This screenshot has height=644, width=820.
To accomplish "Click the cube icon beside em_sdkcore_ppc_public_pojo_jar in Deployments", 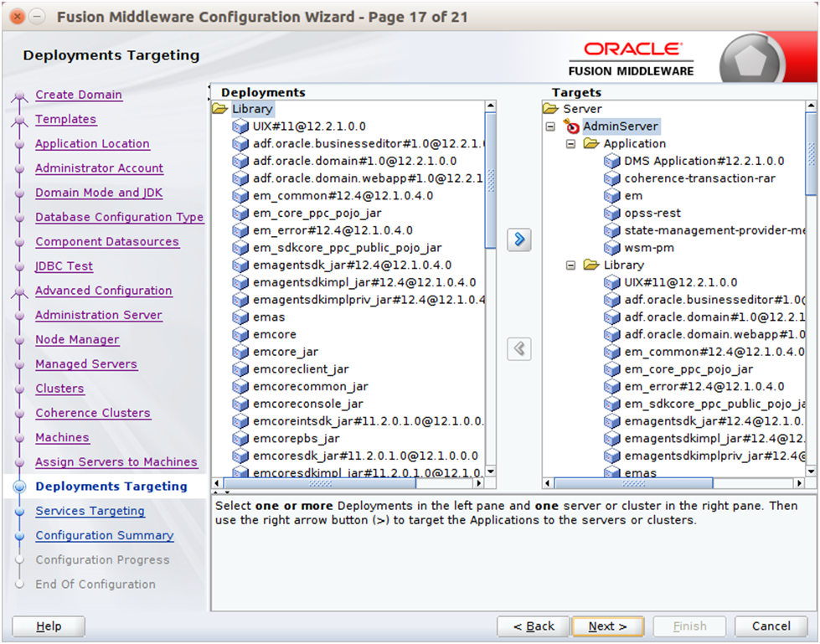I will click(240, 248).
